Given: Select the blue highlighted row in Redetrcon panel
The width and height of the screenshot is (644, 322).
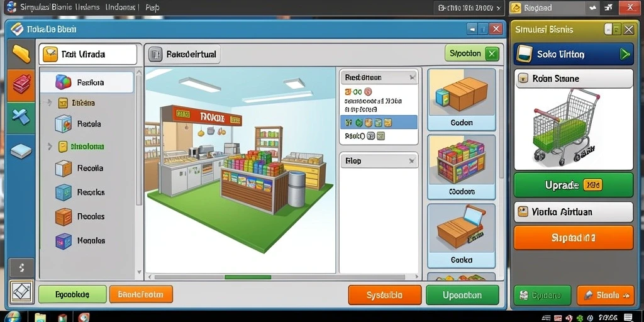Looking at the screenshot, I should pos(379,123).
